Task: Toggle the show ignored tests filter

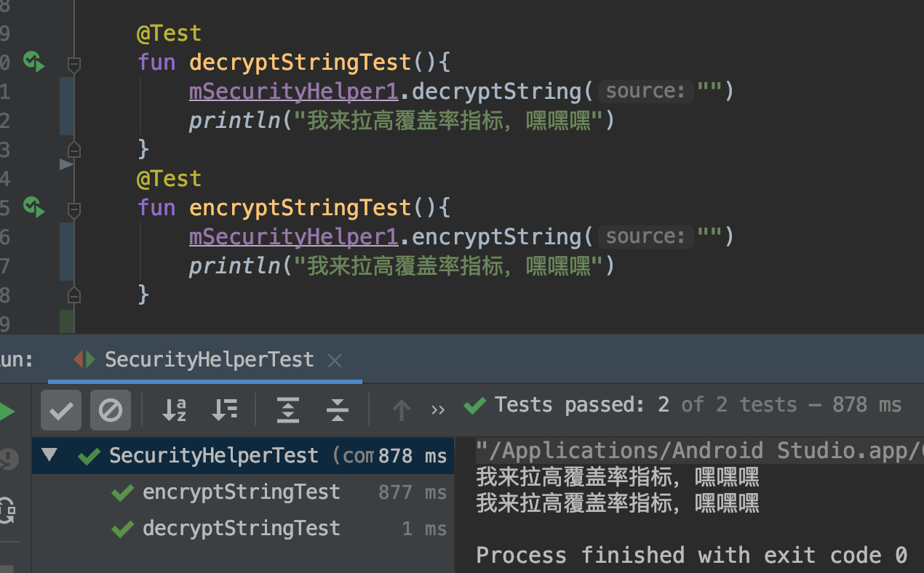Action: click(x=111, y=411)
